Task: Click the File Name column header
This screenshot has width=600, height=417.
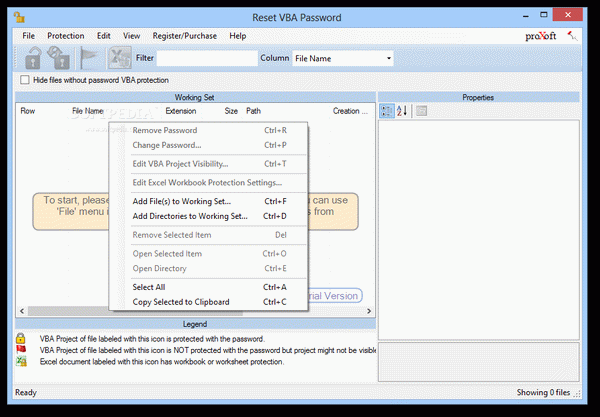Action: pyautogui.click(x=88, y=111)
